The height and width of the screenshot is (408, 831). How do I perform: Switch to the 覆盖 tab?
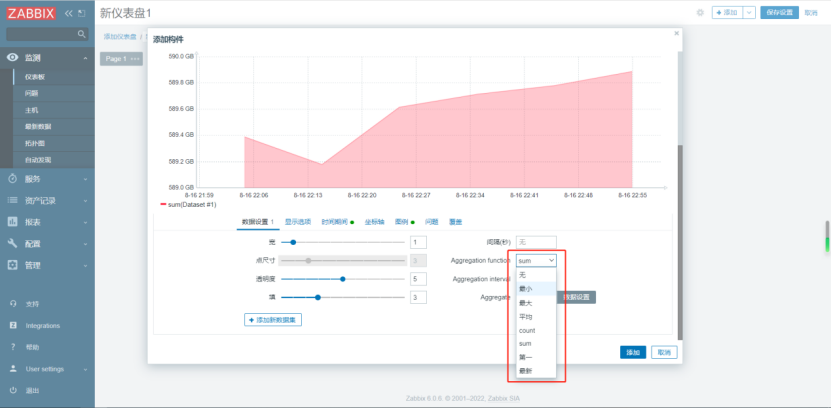point(455,222)
